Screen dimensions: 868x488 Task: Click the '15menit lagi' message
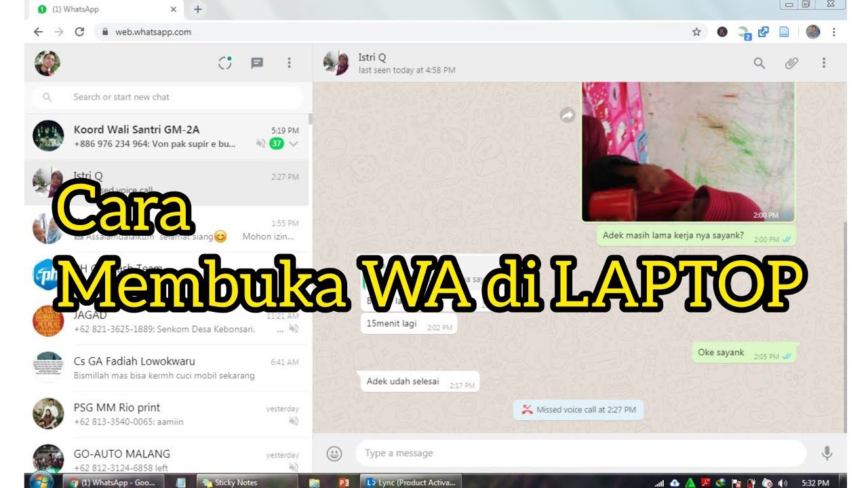408,324
